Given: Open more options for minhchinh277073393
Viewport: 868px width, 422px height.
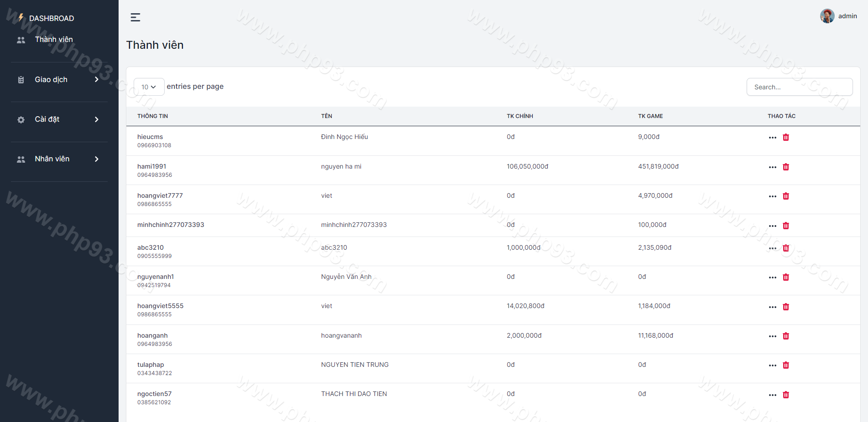Looking at the screenshot, I should pyautogui.click(x=772, y=226).
